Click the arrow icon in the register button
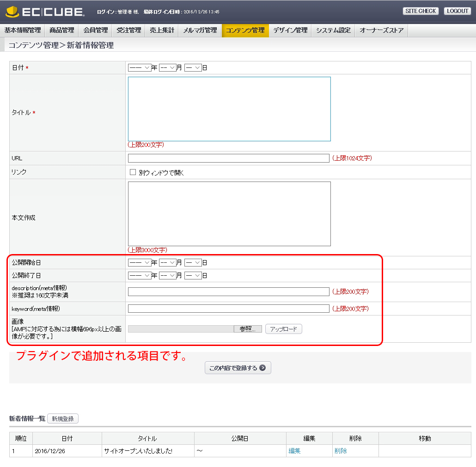This screenshot has width=476, height=467. 262,368
